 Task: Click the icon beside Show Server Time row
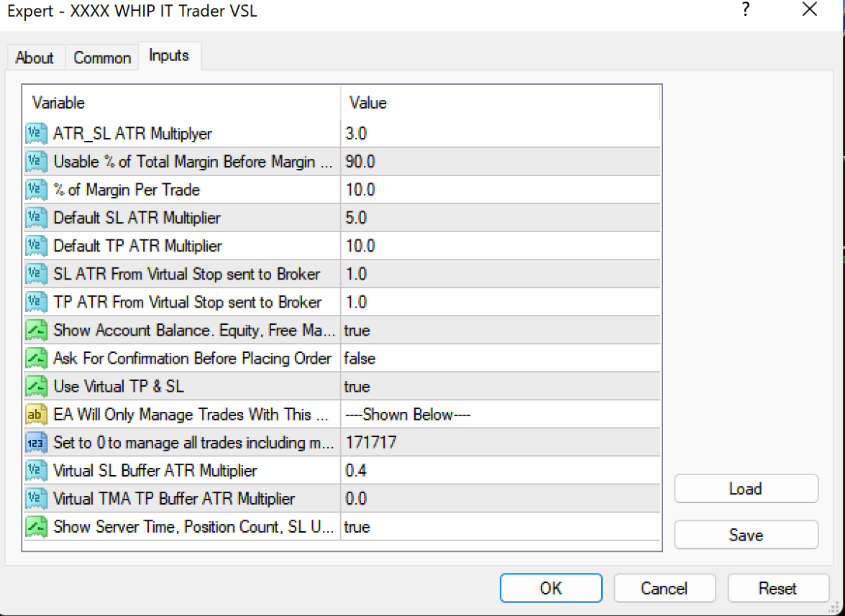[x=36, y=527]
